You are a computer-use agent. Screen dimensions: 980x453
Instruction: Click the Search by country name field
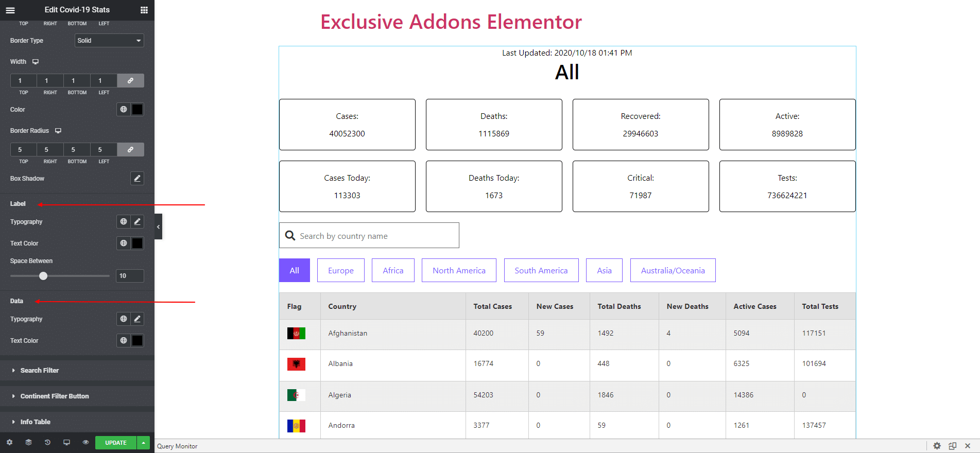(x=369, y=235)
